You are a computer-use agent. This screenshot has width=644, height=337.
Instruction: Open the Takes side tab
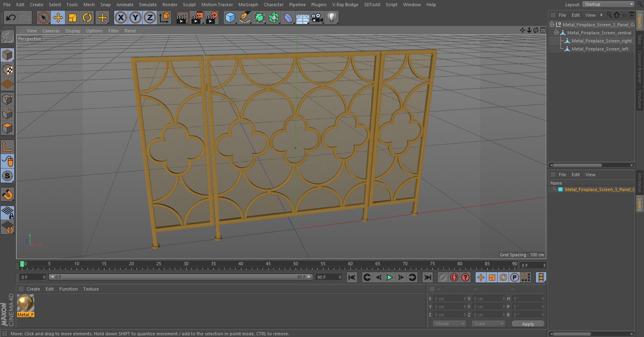click(x=640, y=39)
